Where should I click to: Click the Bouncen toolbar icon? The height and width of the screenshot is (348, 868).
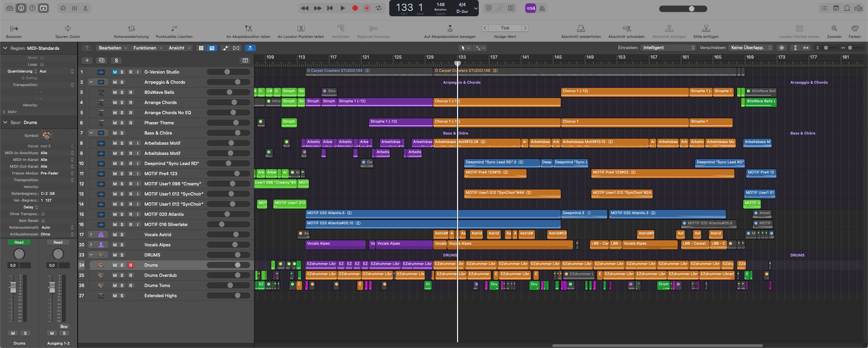pyautogui.click(x=14, y=28)
